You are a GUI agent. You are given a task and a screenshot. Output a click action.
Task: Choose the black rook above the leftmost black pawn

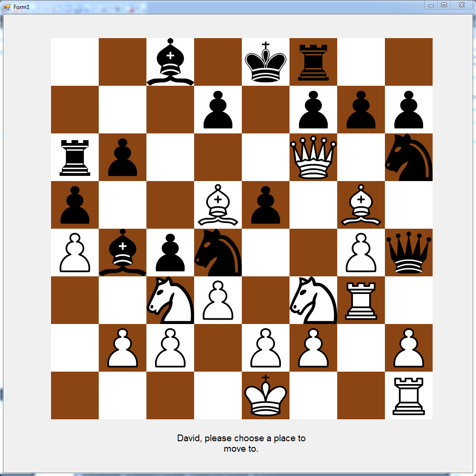tap(75, 158)
